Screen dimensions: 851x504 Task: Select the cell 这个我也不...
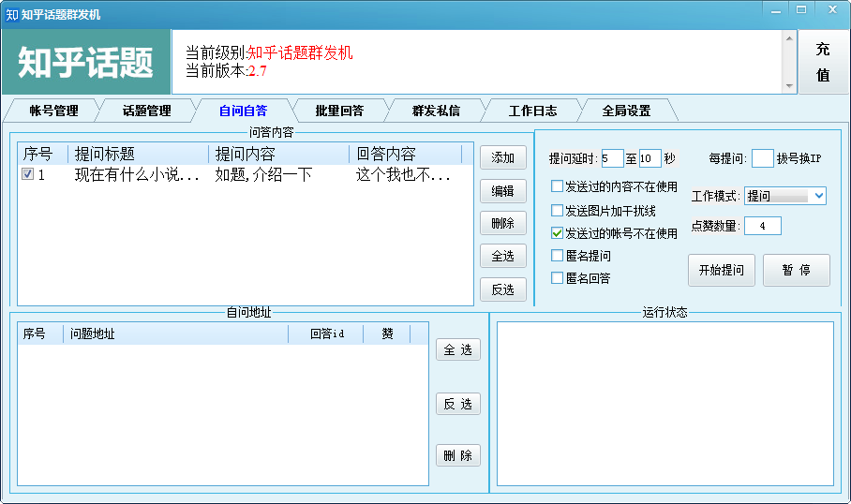(403, 174)
